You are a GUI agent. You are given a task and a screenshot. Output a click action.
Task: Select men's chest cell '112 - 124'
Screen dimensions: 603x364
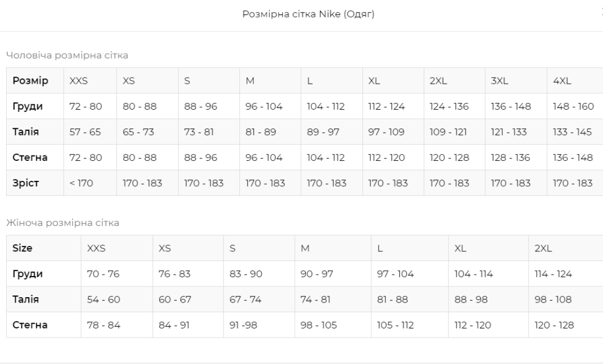[x=387, y=107]
